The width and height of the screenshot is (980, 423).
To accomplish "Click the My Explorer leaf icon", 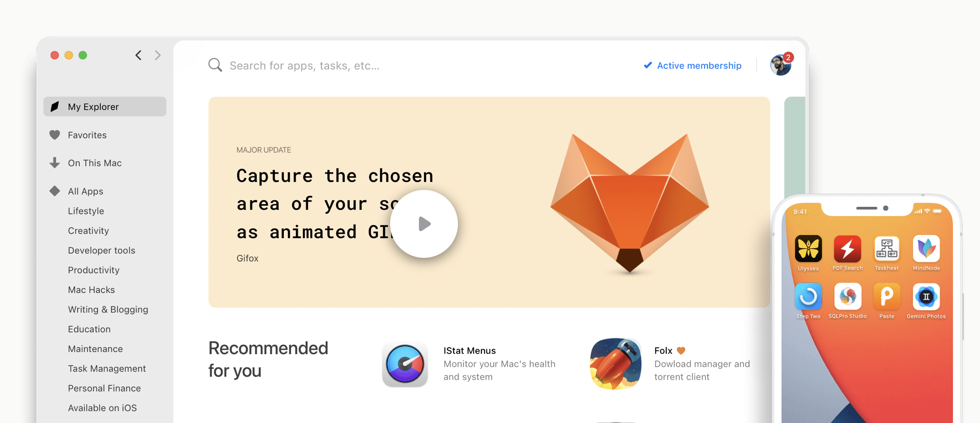I will (x=55, y=106).
